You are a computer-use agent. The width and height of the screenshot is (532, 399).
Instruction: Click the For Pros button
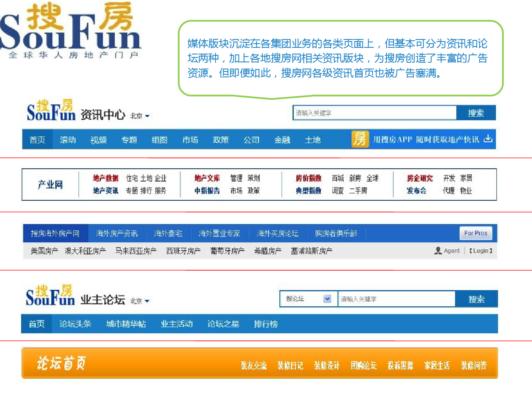pyautogui.click(x=475, y=233)
